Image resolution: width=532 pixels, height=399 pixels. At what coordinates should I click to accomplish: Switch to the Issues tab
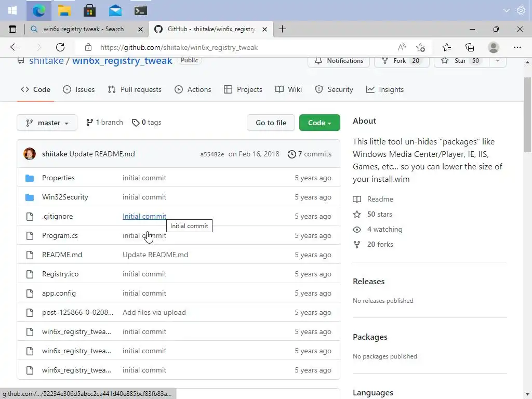(x=79, y=89)
